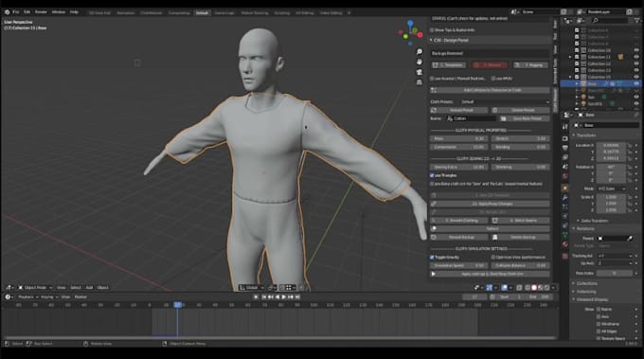
Task: Switch perspective/orthographic with the grid gizmo icon
Action: [419, 82]
